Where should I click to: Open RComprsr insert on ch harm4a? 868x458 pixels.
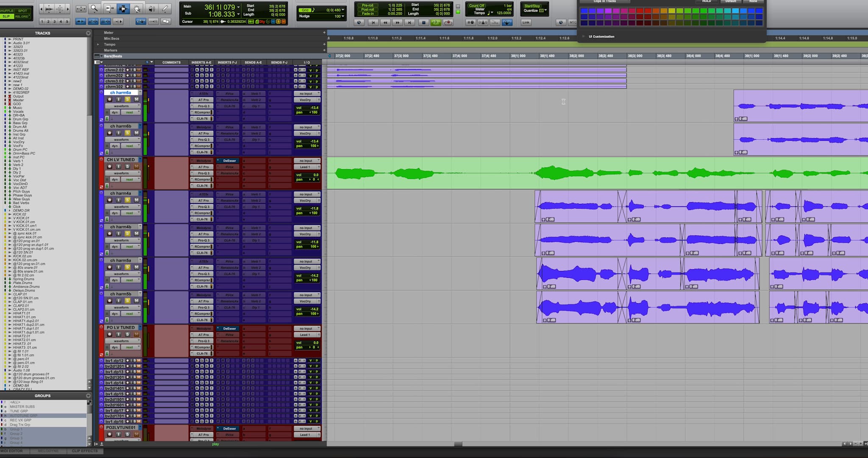tap(203, 213)
